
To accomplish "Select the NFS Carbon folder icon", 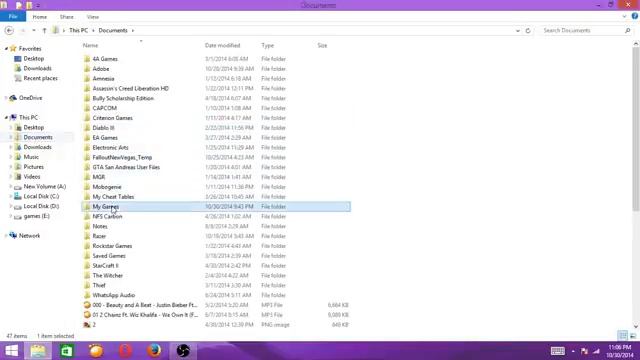I will click(87, 216).
